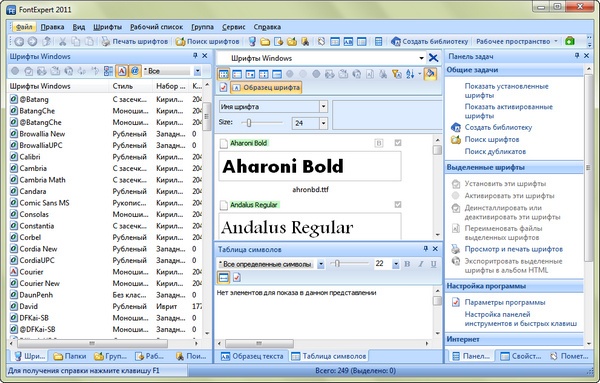Open the Рабочее пространство dropdown
Screen dimensions: 600x383
pyautogui.click(x=516, y=41)
